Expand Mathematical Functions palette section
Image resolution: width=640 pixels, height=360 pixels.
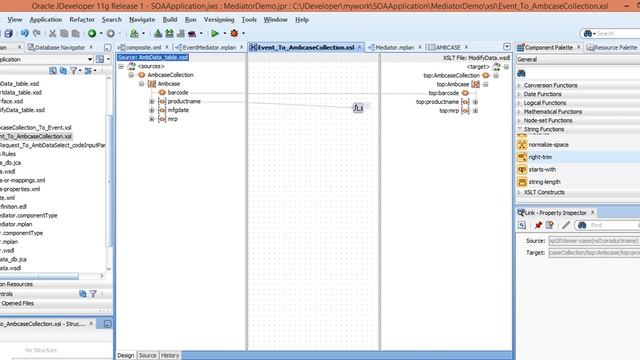[520, 112]
